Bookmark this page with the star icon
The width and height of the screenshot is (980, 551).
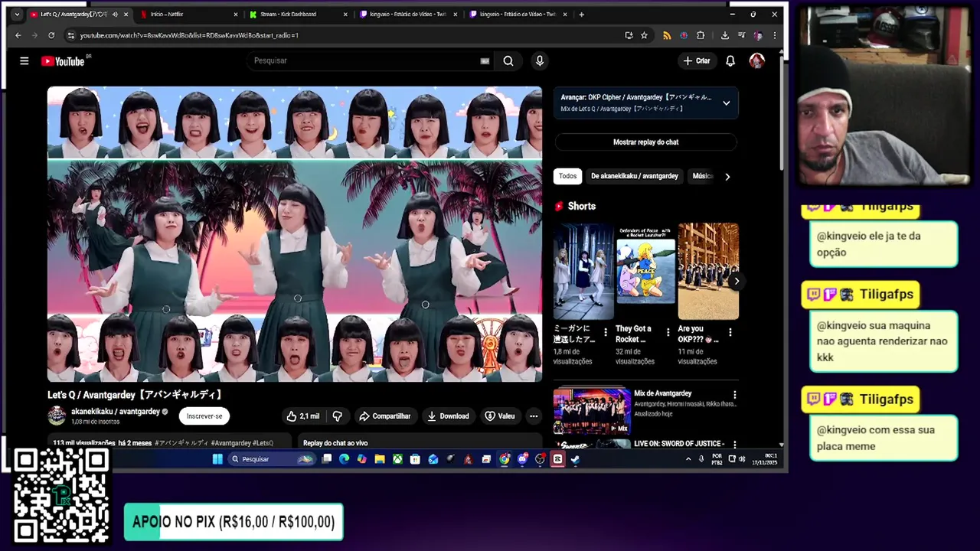[x=644, y=35]
